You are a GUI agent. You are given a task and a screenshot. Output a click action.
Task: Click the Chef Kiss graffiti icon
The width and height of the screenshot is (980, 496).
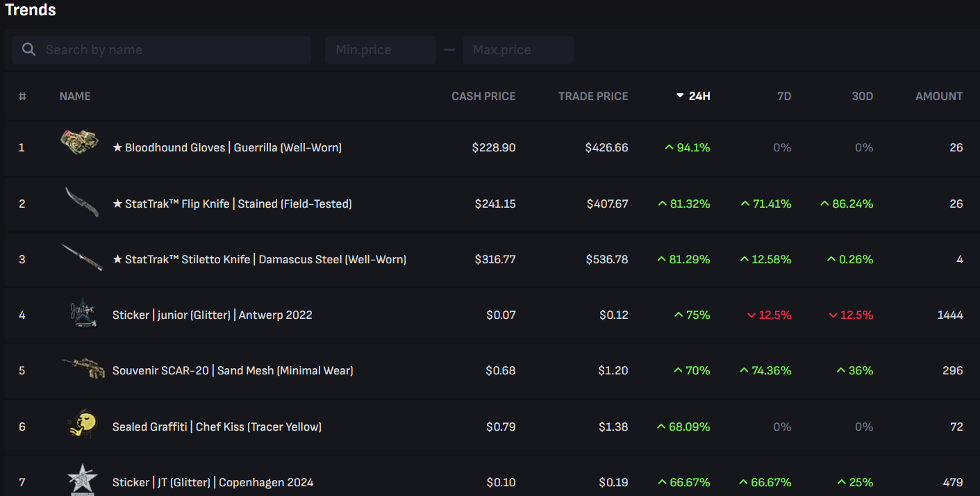click(x=82, y=424)
